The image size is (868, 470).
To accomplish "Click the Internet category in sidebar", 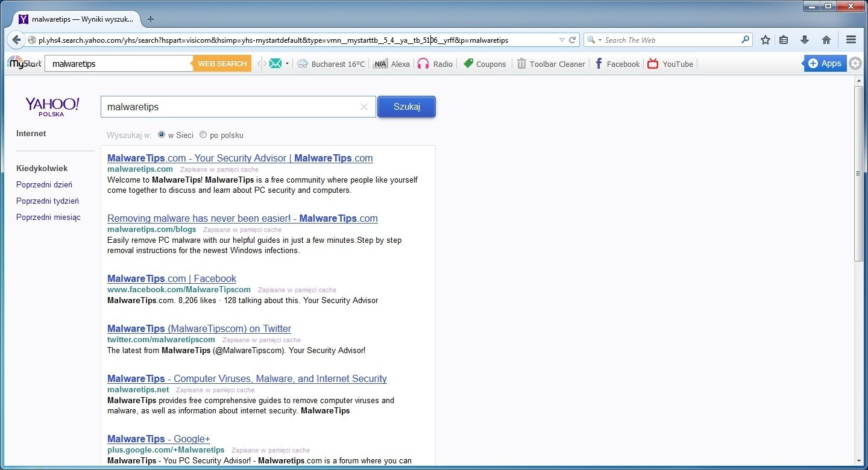I will pos(31,134).
